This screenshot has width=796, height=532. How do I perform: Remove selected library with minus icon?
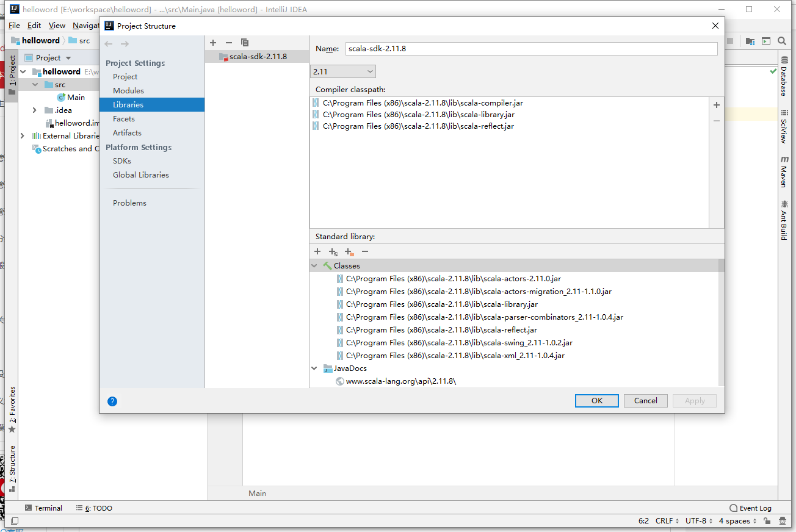[x=229, y=43]
